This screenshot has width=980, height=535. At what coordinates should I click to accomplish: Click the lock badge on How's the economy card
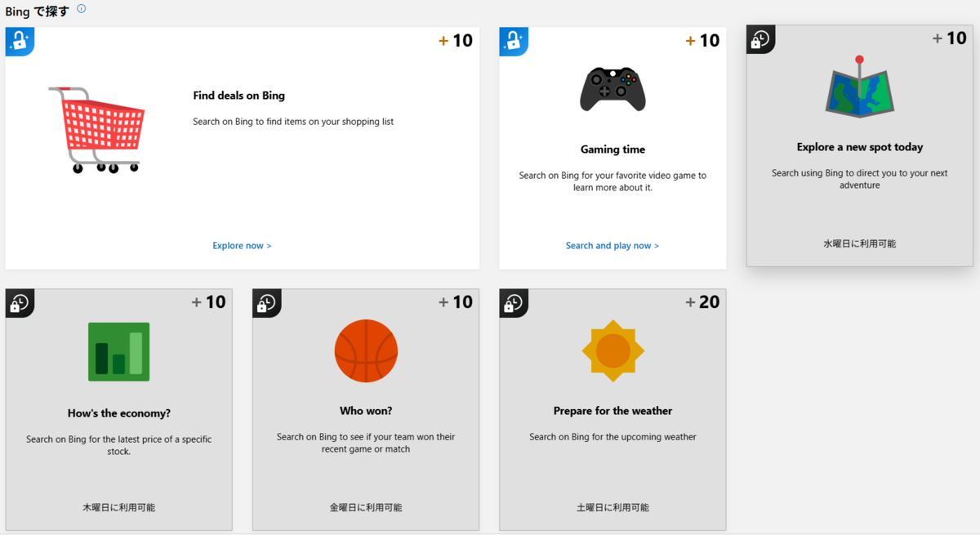[20, 303]
